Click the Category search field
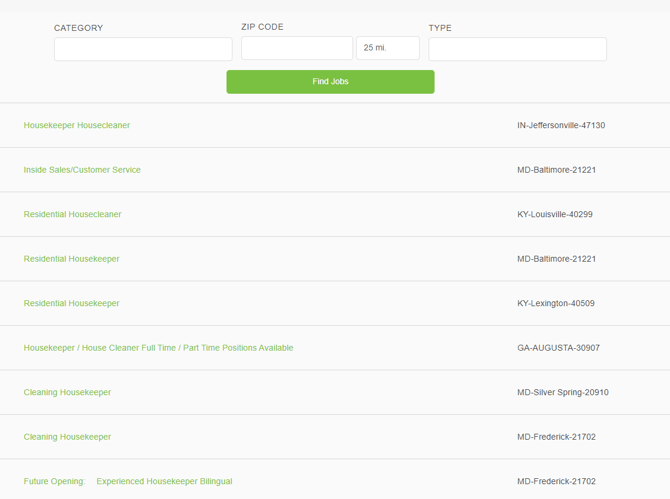Image resolution: width=670 pixels, height=499 pixels. 143,49
